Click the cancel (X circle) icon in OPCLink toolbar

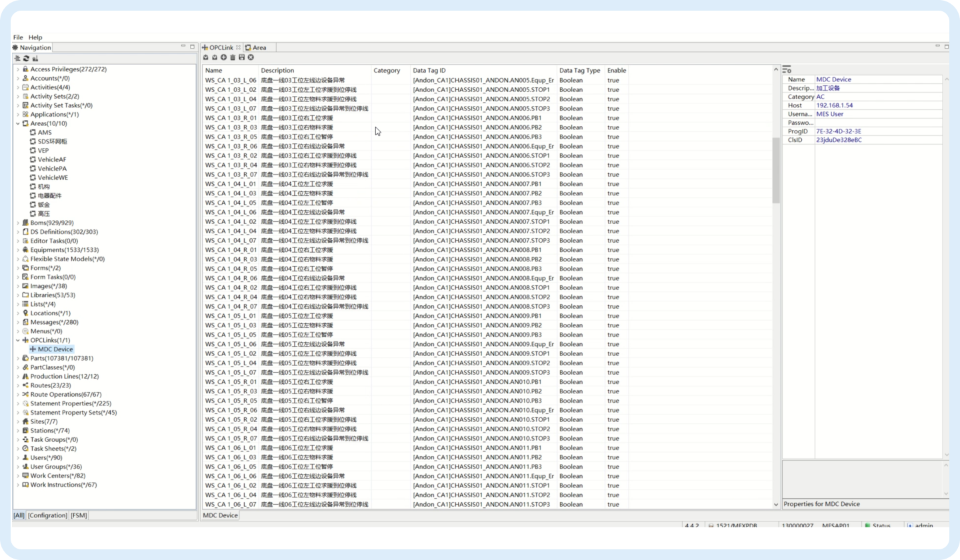point(251,57)
